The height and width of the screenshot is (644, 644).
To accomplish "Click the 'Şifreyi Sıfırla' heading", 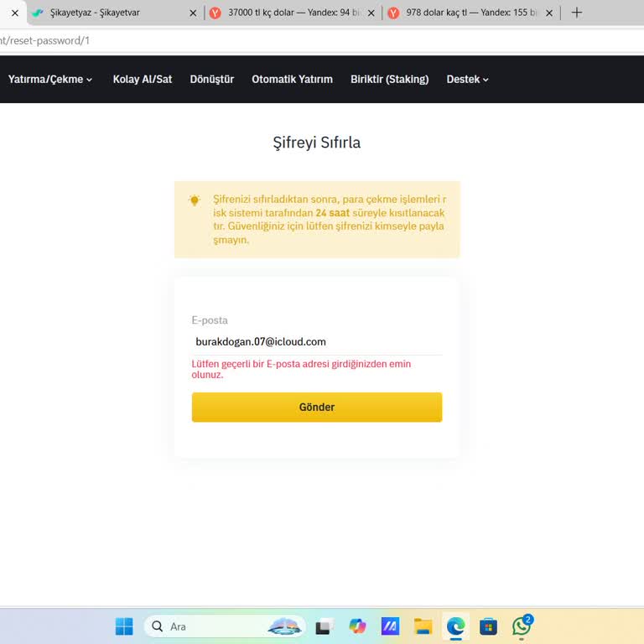I will [317, 143].
